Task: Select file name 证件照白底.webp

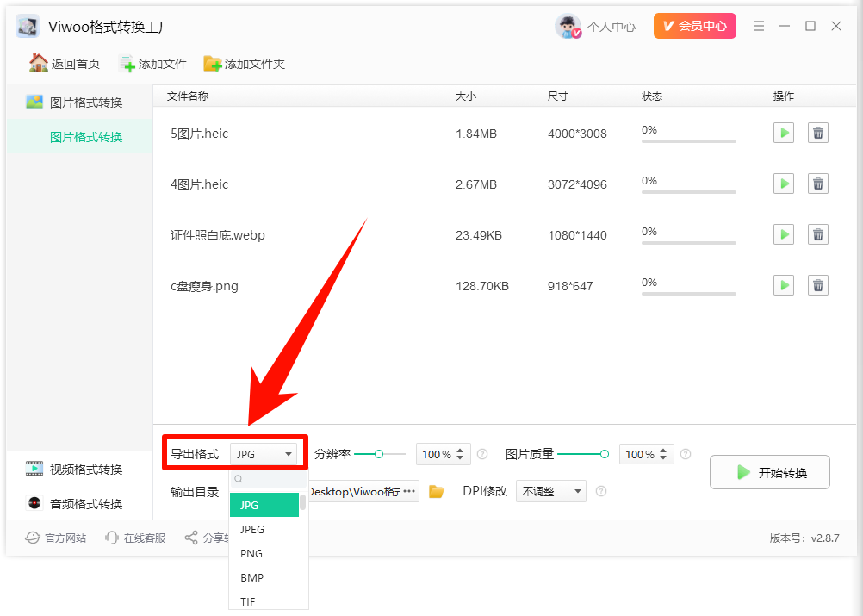Action: (x=217, y=235)
